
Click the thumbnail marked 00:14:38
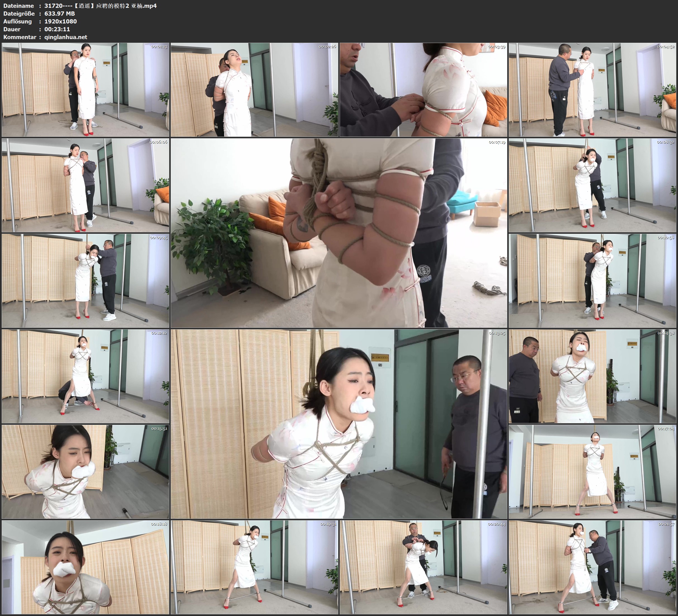[592, 376]
